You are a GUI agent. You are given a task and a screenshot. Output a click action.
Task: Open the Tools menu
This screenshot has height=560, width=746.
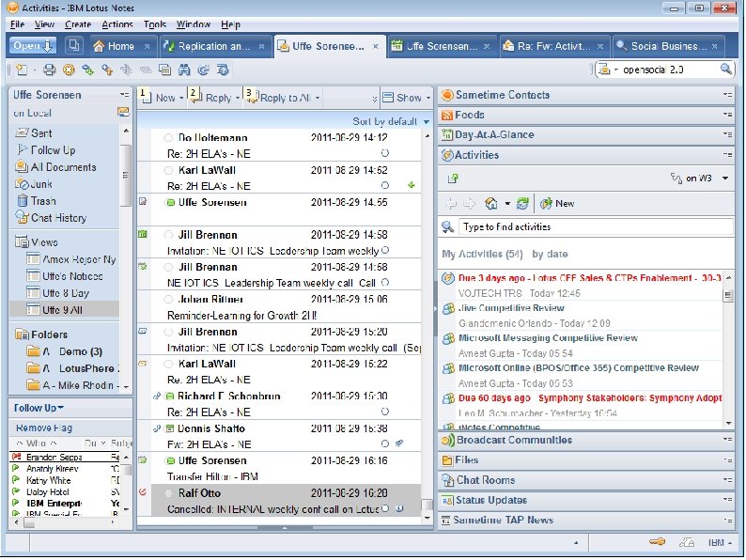click(155, 24)
